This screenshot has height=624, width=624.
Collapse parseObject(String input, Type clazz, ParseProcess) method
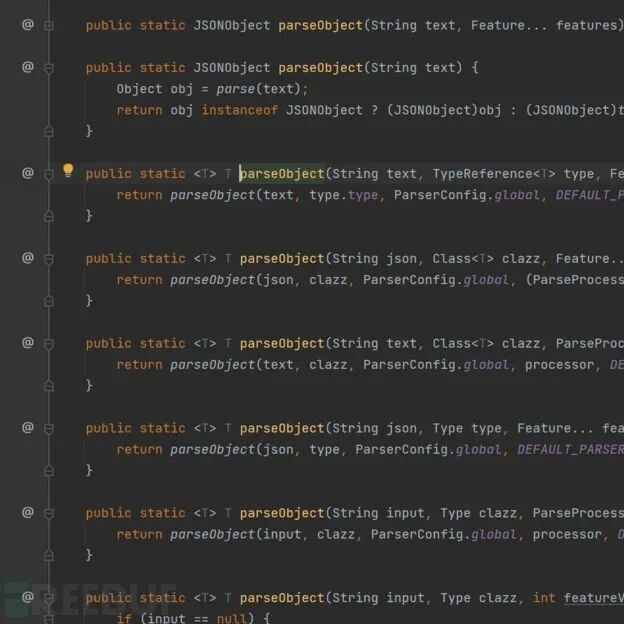[49, 514]
